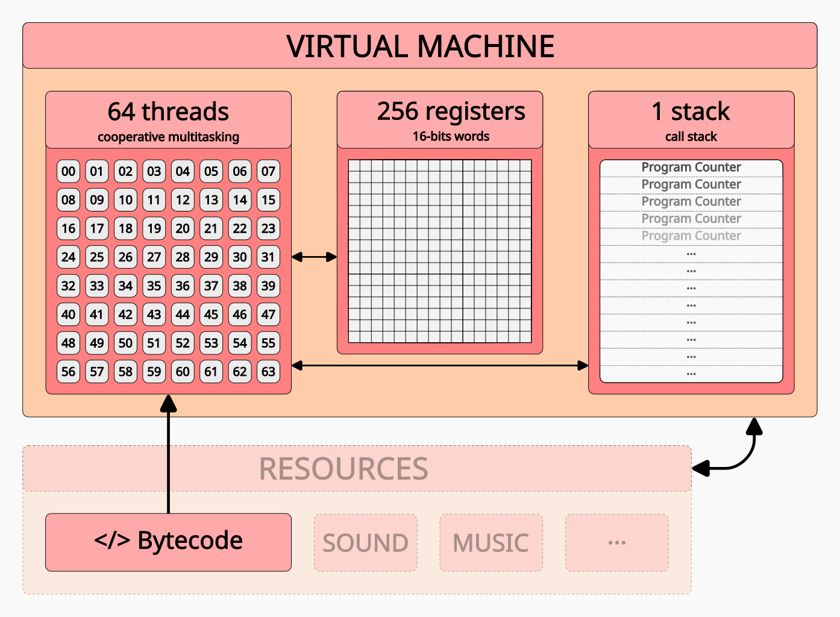
Task: Click thread 27 in the middle row
Action: tap(154, 257)
